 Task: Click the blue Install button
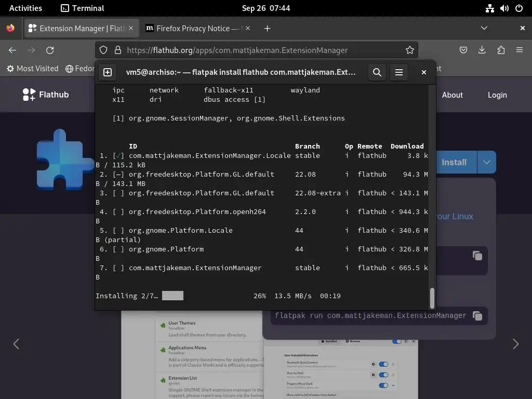456,162
